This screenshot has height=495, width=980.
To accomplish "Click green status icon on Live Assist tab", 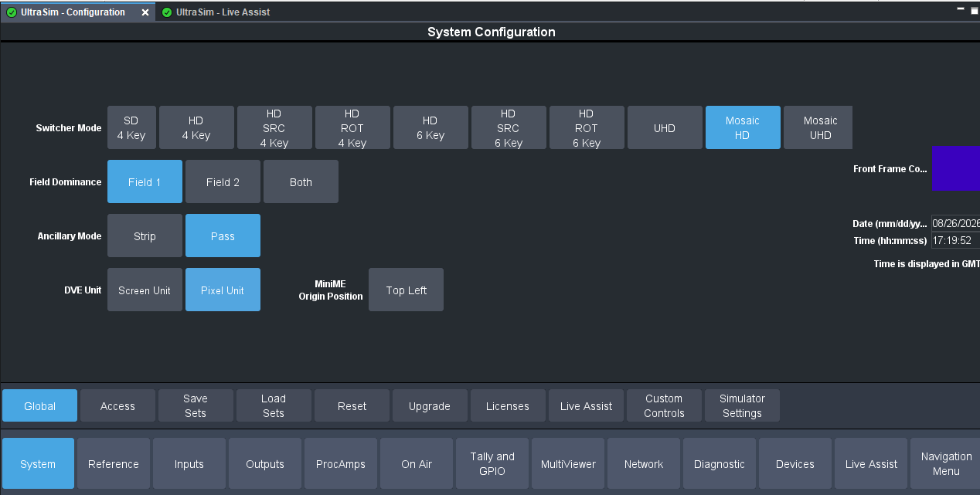I will [167, 12].
